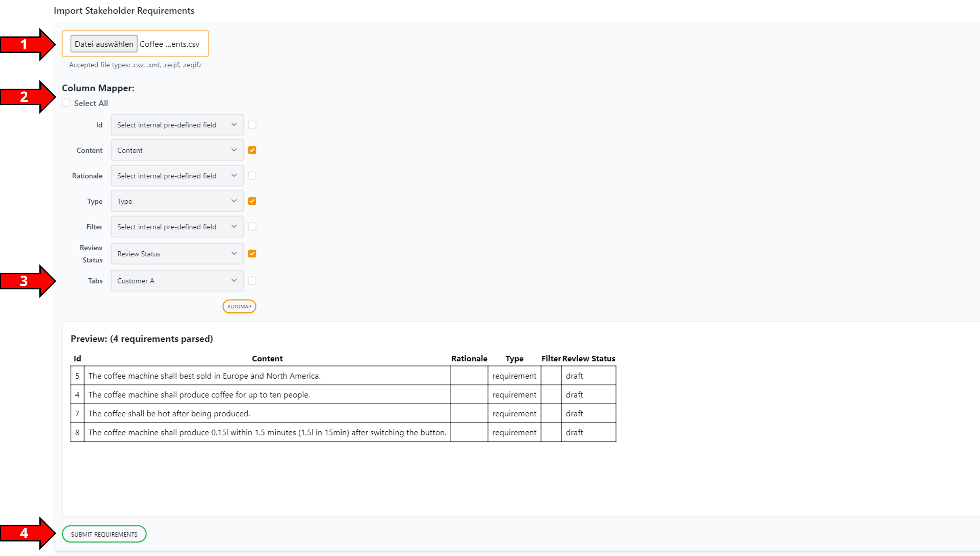
Task: Open the Content field mapping dropdown
Action: [177, 150]
